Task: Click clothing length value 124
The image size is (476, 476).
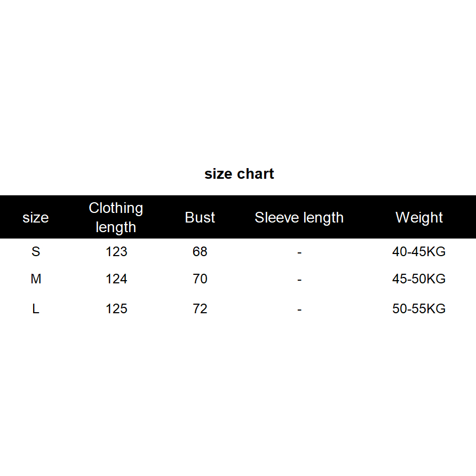Action: [116, 279]
